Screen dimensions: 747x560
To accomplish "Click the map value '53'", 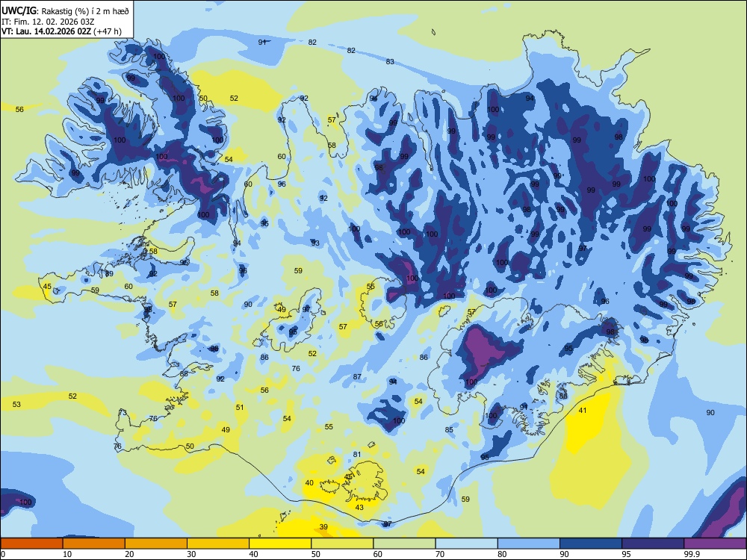I will click(16, 404).
